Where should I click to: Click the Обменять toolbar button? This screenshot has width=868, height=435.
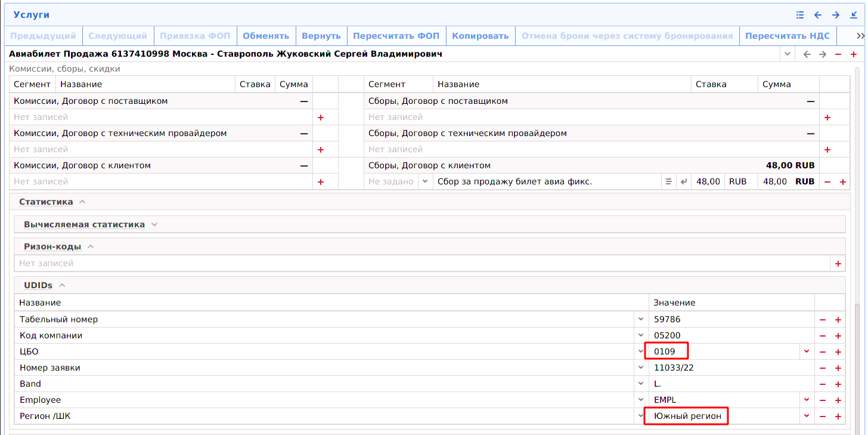266,36
